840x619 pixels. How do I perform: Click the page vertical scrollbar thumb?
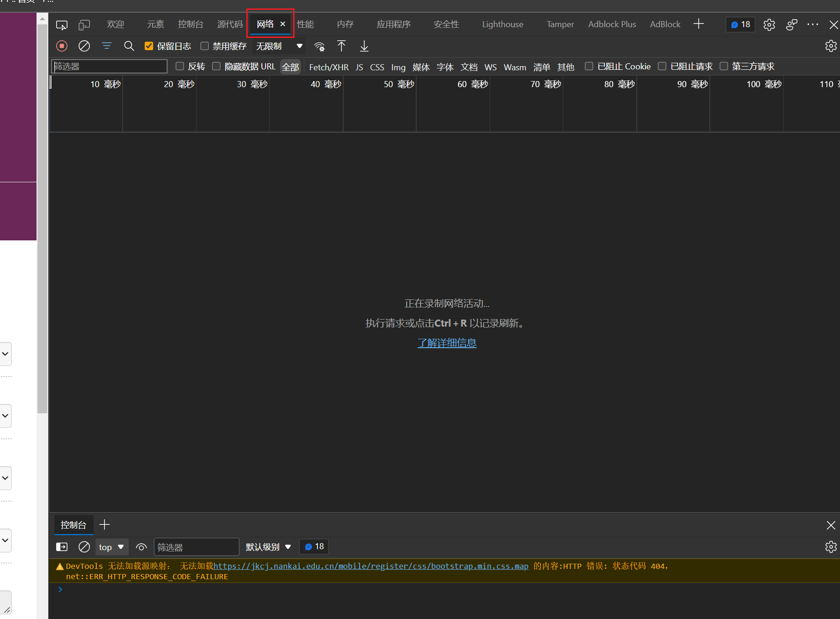[42, 218]
